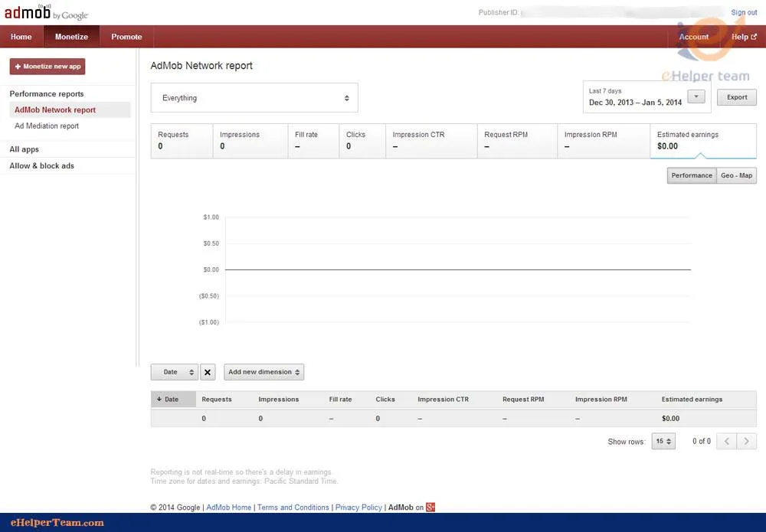Open the Everything filter dropdown
The width and height of the screenshot is (766, 532).
coord(254,98)
